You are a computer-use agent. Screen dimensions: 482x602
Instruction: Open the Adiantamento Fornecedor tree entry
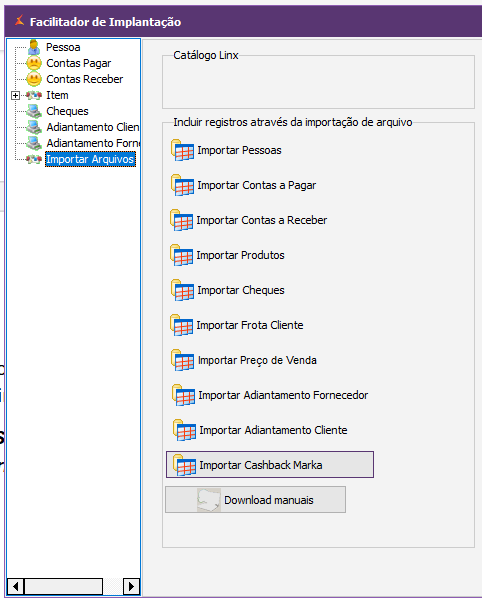[93, 143]
